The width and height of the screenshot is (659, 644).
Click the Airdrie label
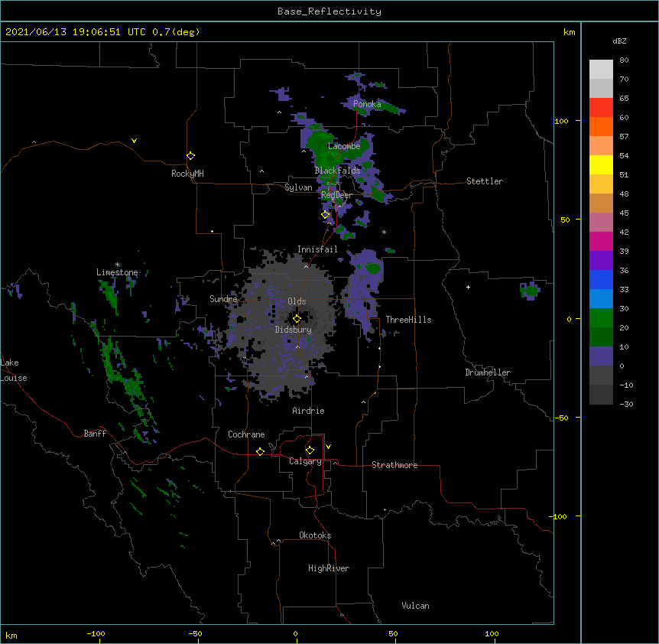coord(309,411)
